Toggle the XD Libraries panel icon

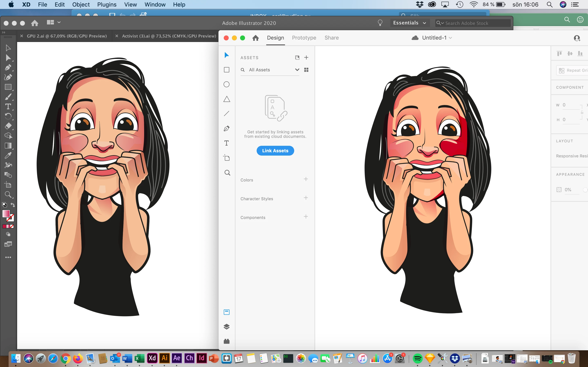(226, 312)
